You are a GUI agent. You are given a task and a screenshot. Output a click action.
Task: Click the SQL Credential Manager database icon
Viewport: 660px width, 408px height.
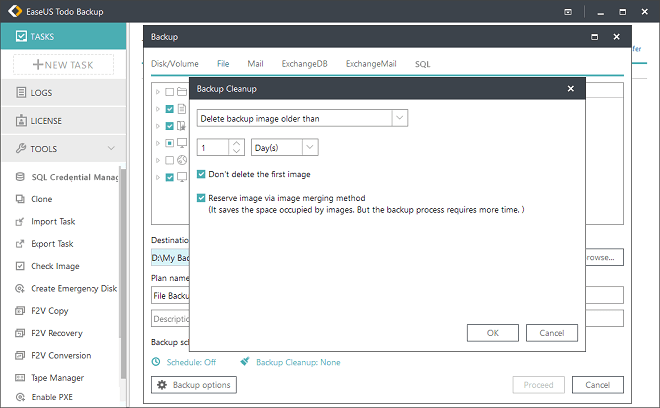[x=20, y=177]
